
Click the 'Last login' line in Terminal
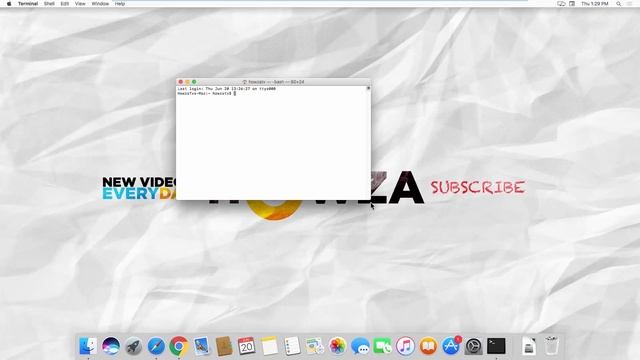[227, 89]
